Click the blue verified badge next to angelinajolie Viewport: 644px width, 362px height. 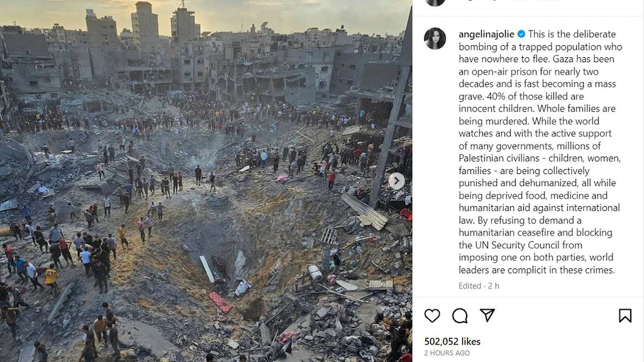(x=521, y=34)
